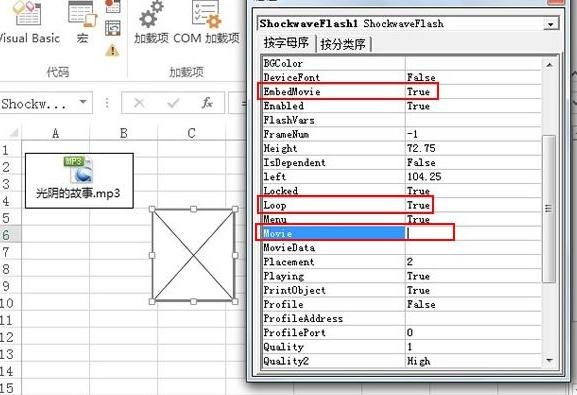Select the FlashVars property row
Image resolution: width=577 pixels, height=395 pixels.
[401, 120]
